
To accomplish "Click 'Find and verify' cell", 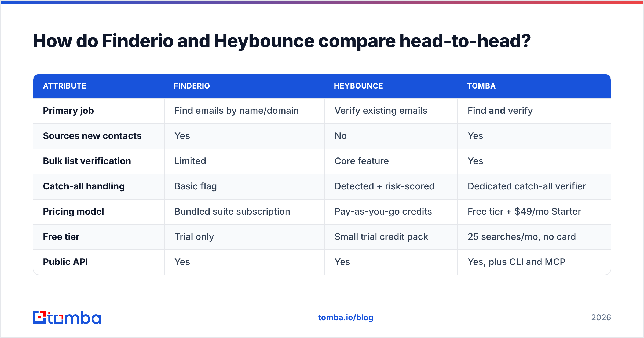I will [x=500, y=111].
